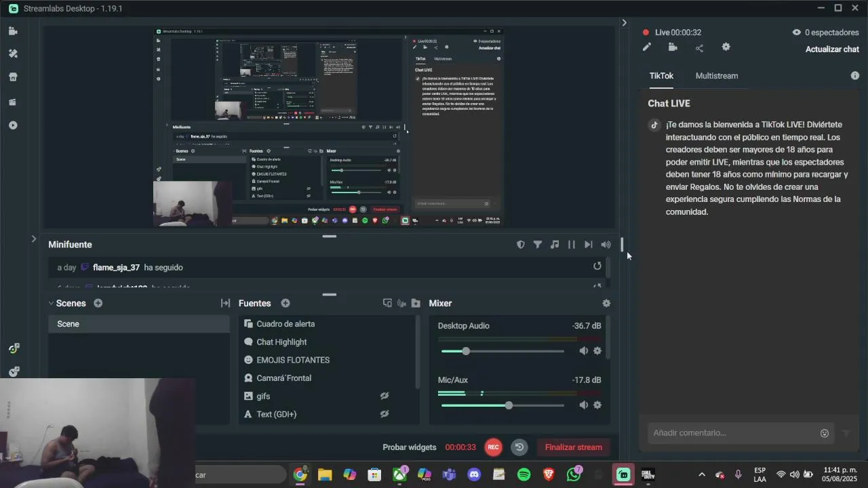The width and height of the screenshot is (868, 488).
Task: Open the Highlighter icon in left sidebar
Action: click(x=13, y=102)
